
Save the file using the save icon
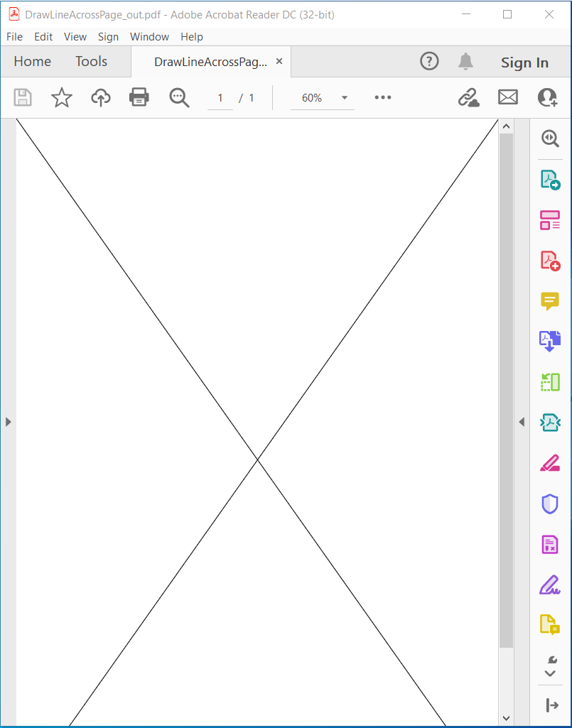[x=23, y=97]
